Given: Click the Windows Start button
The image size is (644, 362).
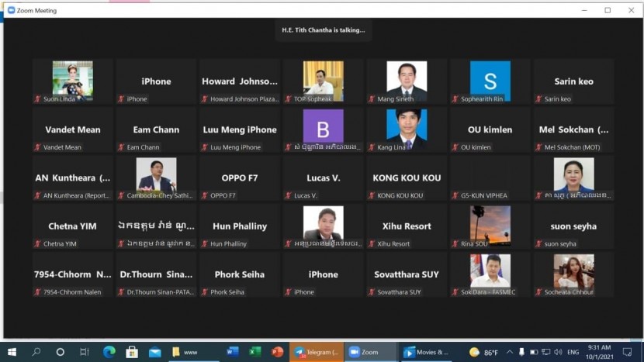Looking at the screenshot, I should click(12, 352).
